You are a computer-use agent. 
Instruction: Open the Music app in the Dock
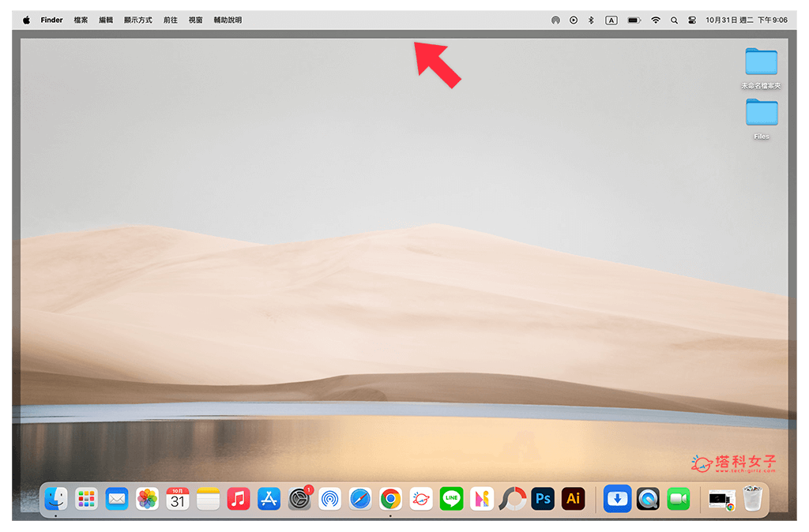pyautogui.click(x=239, y=499)
